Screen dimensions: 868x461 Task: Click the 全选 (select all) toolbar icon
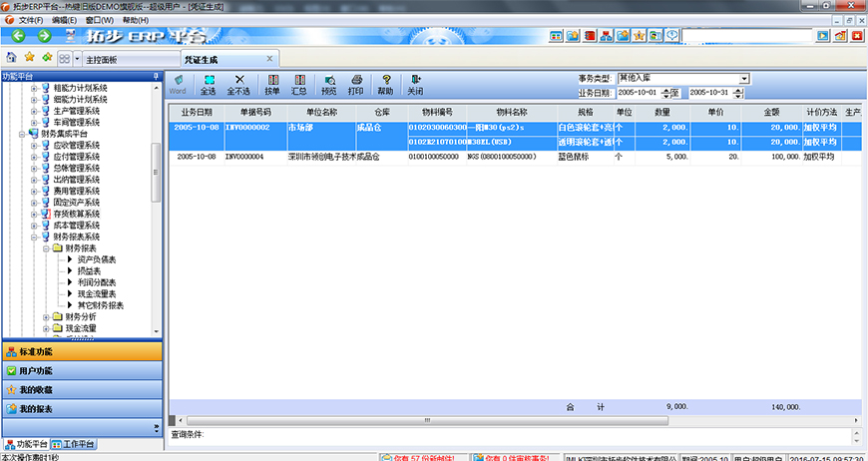click(x=209, y=85)
